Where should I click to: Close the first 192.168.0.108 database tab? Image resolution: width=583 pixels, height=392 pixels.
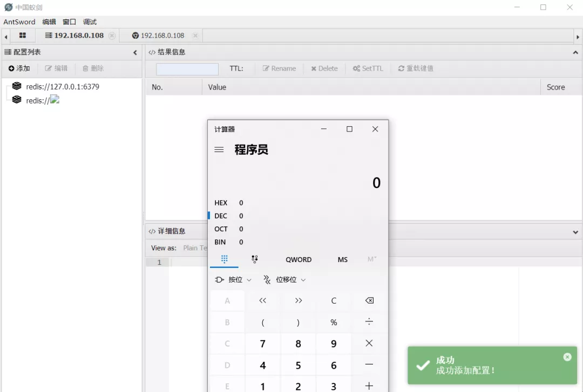point(112,36)
